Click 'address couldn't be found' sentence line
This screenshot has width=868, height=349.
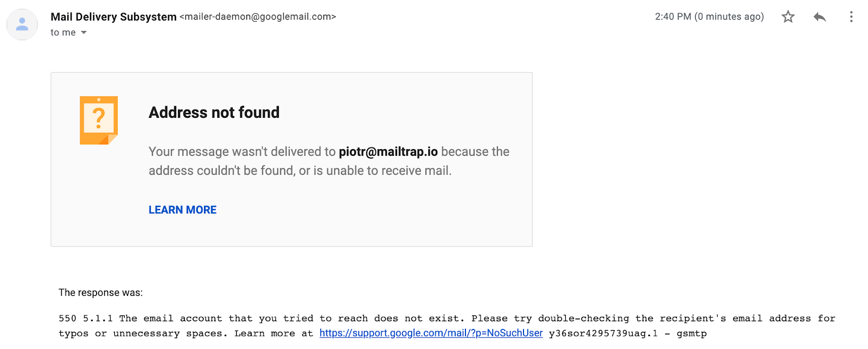click(x=300, y=171)
